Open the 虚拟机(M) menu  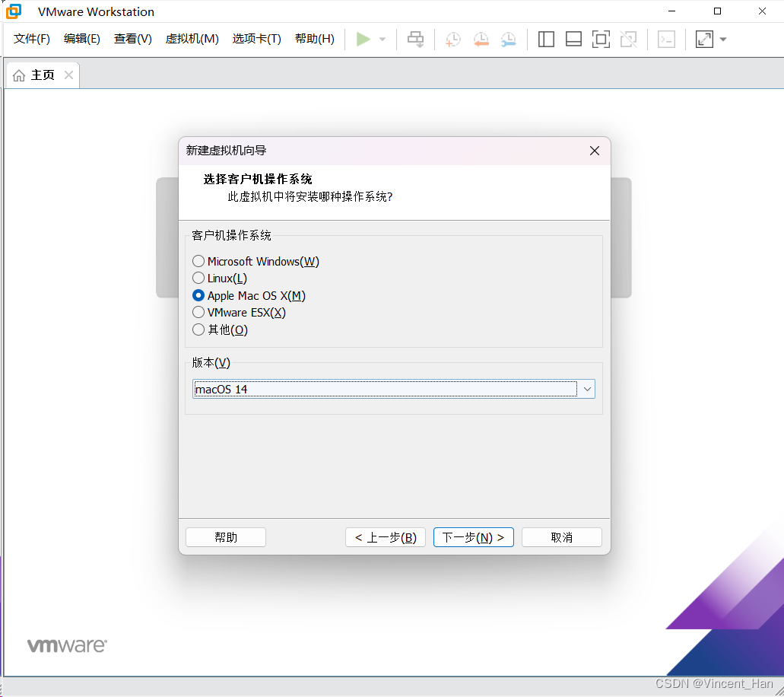[192, 39]
